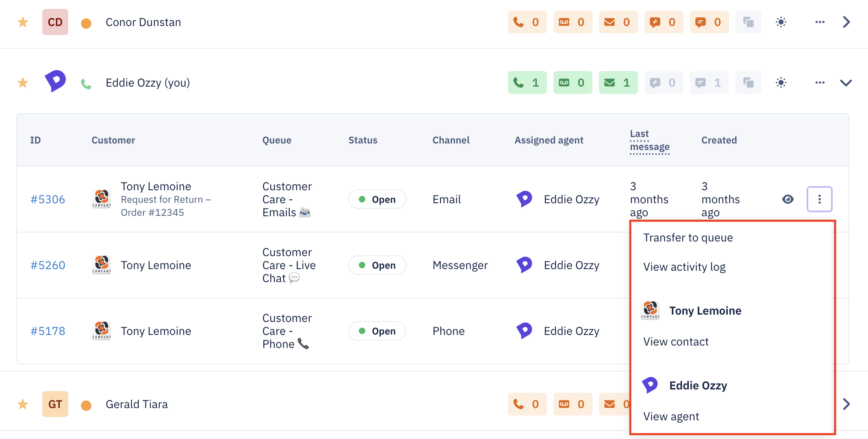Click Open status badge for #5306
Image resolution: width=868 pixels, height=439 pixels.
377,199
